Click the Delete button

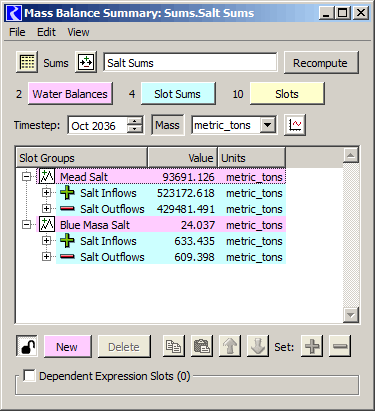[x=124, y=347]
